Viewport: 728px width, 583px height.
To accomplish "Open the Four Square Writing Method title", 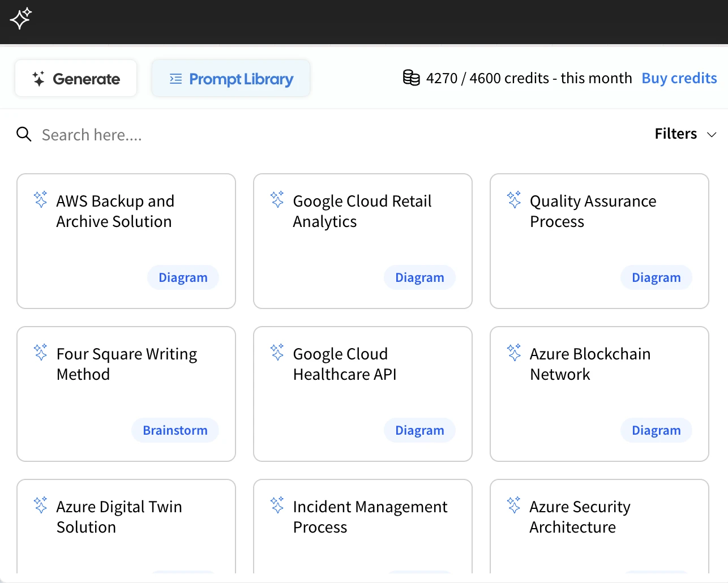I will pos(127,364).
